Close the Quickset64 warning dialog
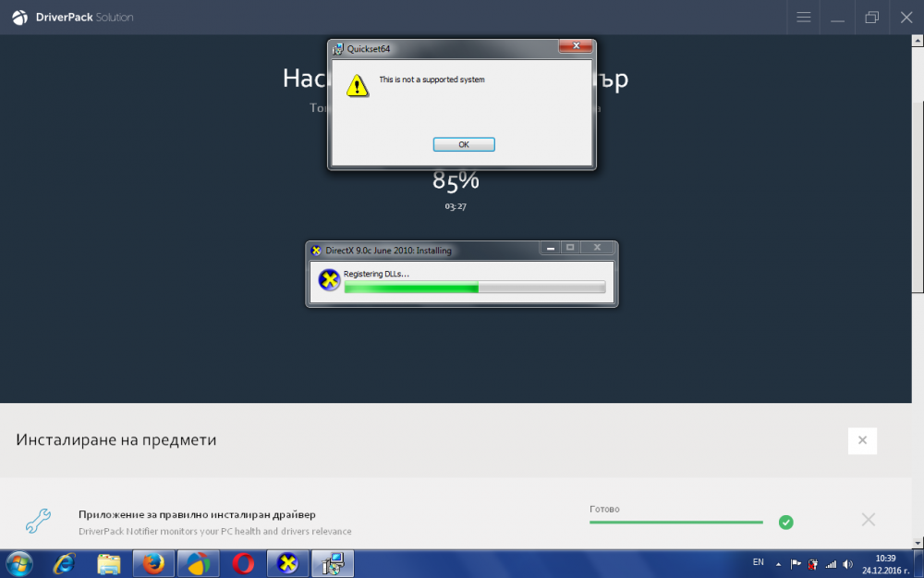This screenshot has height=578, width=924. (575, 46)
